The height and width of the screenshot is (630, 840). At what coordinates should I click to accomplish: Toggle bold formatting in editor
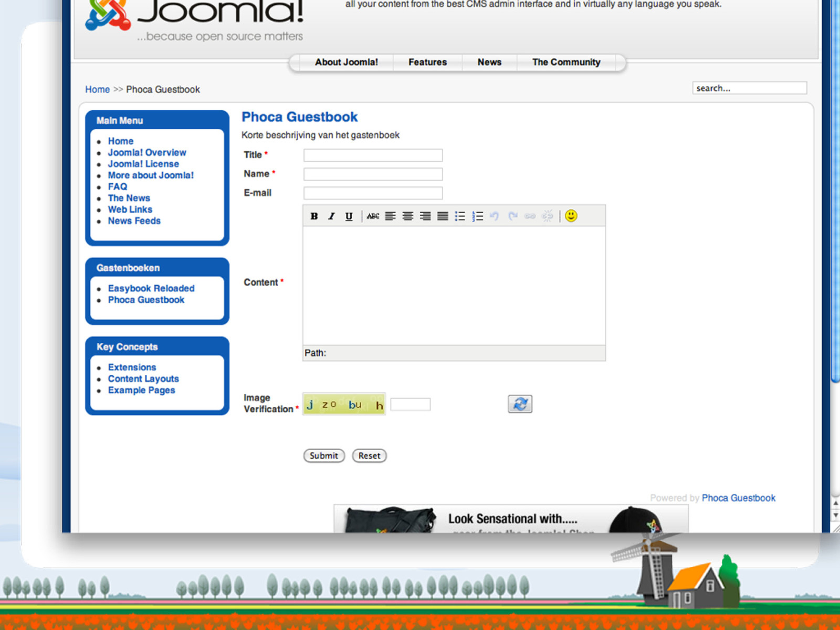314,216
